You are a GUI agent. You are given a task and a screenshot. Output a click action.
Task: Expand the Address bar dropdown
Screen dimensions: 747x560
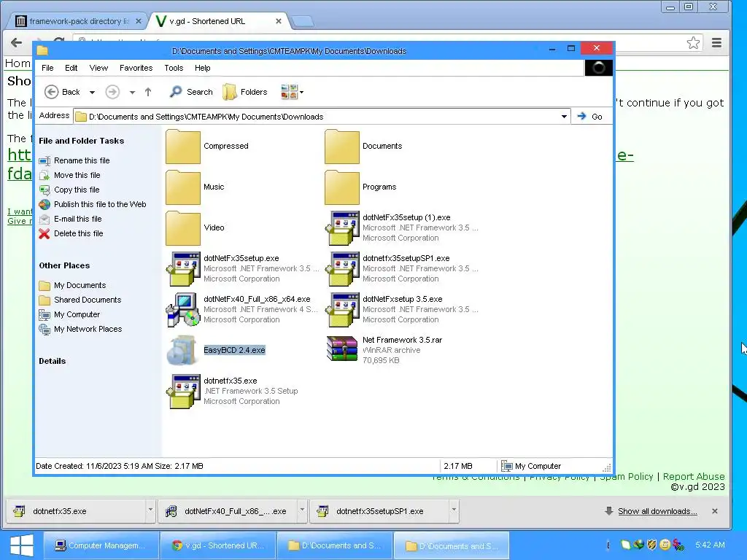(564, 117)
